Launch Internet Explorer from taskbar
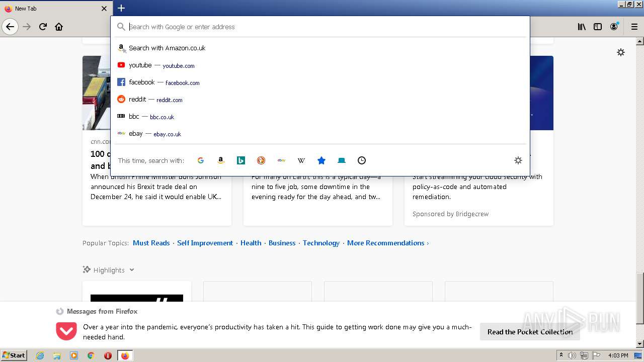 pos(40,355)
